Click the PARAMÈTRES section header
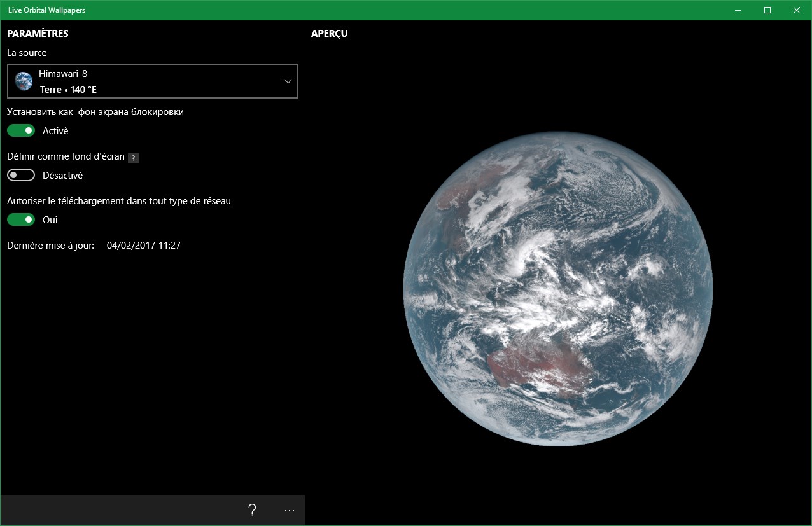 37,32
